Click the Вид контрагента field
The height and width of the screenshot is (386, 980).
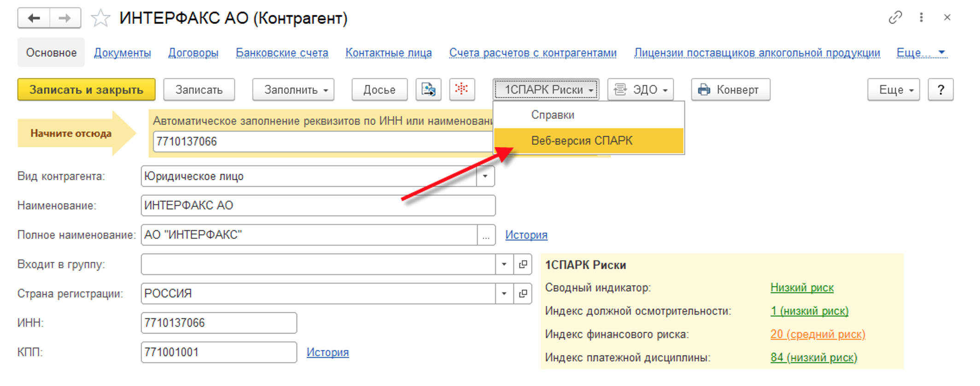(309, 176)
